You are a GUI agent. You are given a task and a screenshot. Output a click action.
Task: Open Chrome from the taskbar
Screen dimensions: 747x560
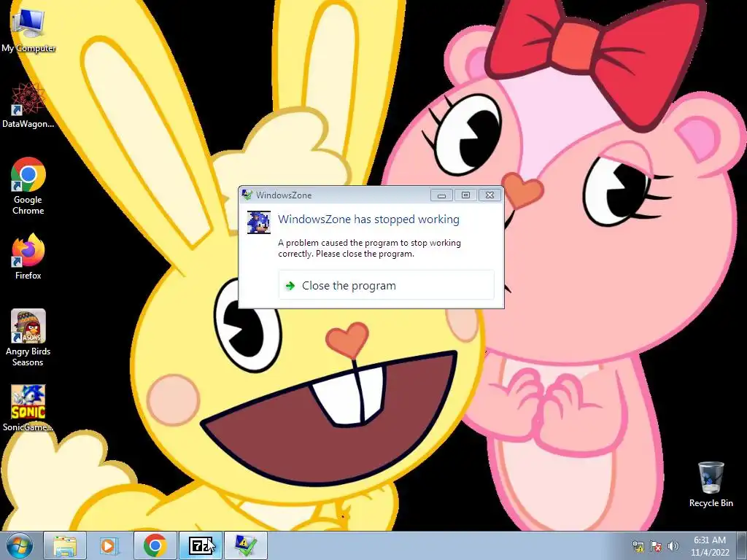(155, 545)
